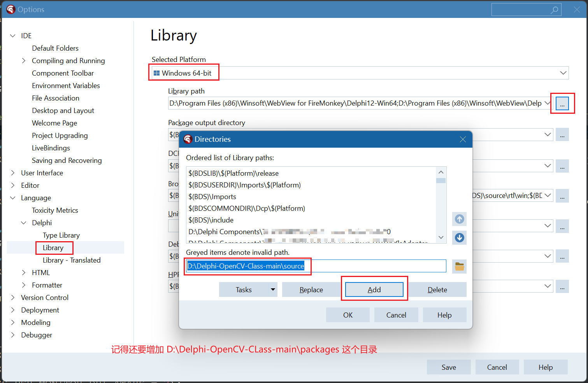Click scroll down arrow of paths list
588x383 pixels.
(441, 237)
